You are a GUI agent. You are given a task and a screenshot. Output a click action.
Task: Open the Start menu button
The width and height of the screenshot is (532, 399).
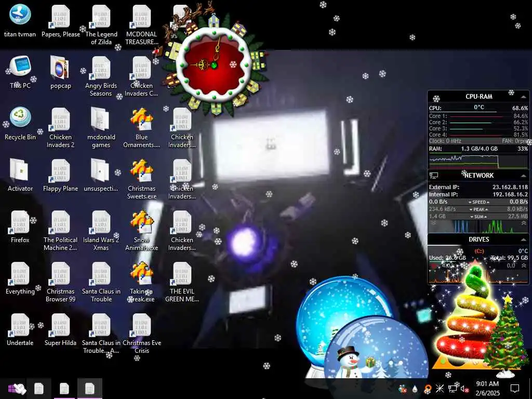pyautogui.click(x=15, y=389)
